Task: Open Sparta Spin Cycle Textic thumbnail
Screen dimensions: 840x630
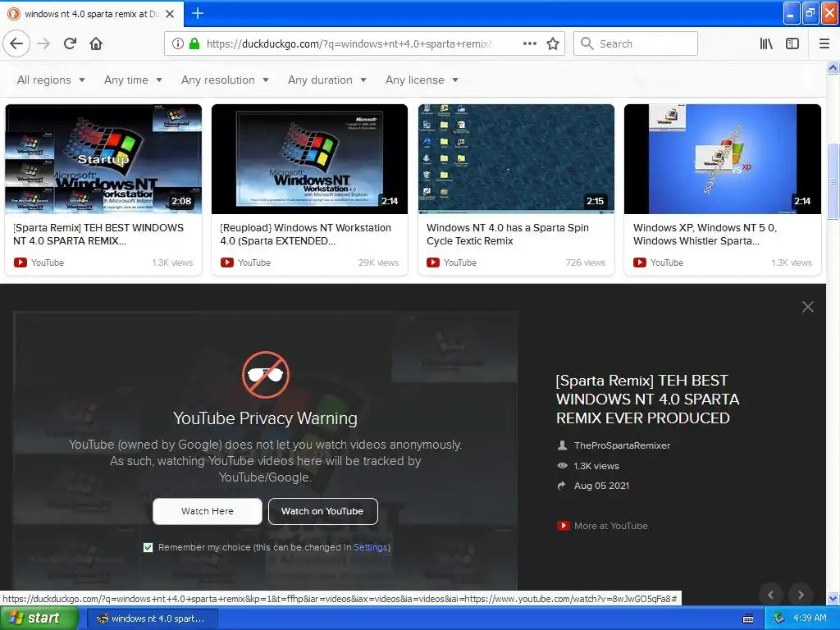Action: pos(516,159)
